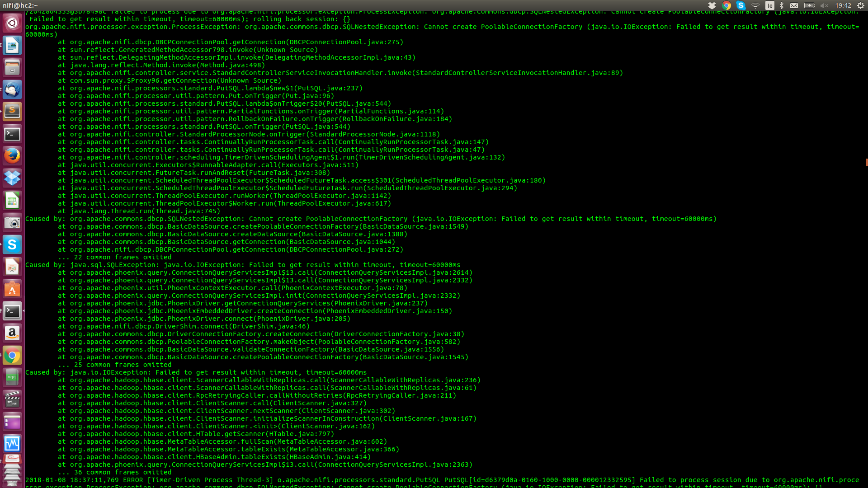Open the Bluetooth indicator menu
This screenshot has width=868, height=488.
tap(782, 5)
